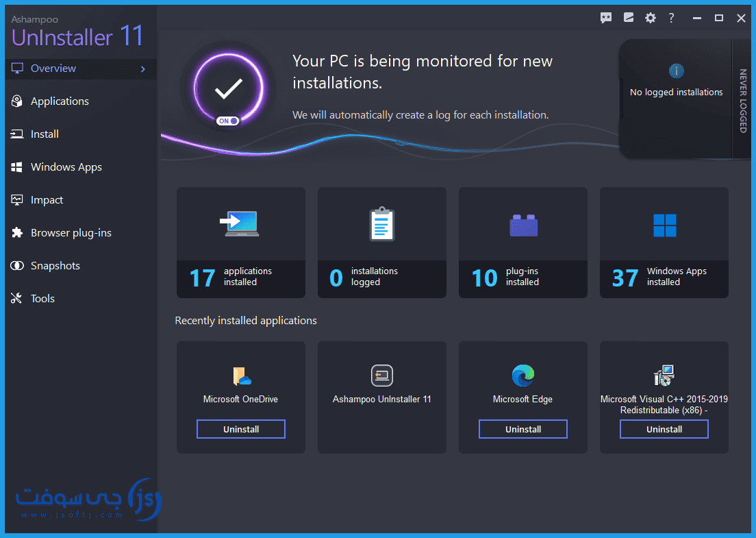Open the 10 plug-ins installed tile
This screenshot has width=756, height=538.
point(523,242)
